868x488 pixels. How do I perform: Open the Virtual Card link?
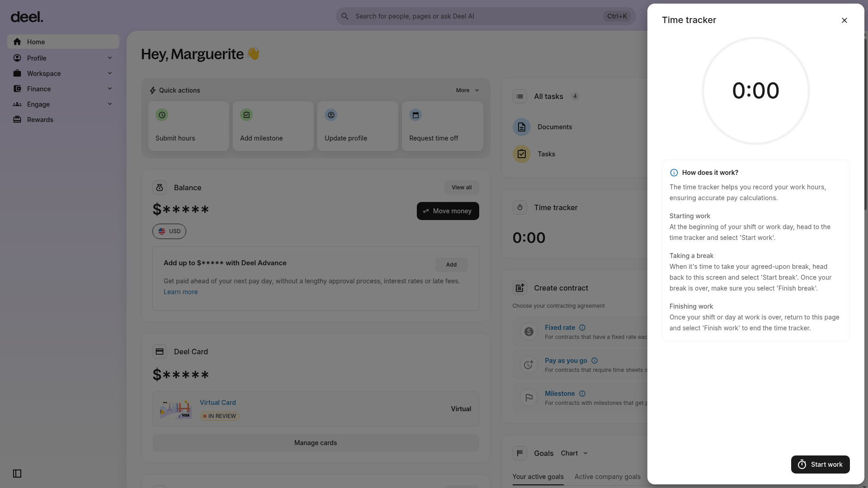click(x=218, y=403)
